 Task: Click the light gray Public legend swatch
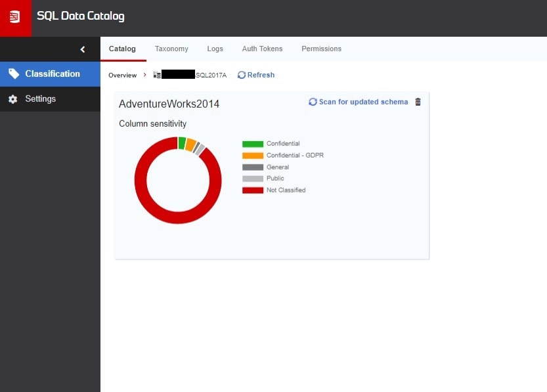[x=253, y=179]
